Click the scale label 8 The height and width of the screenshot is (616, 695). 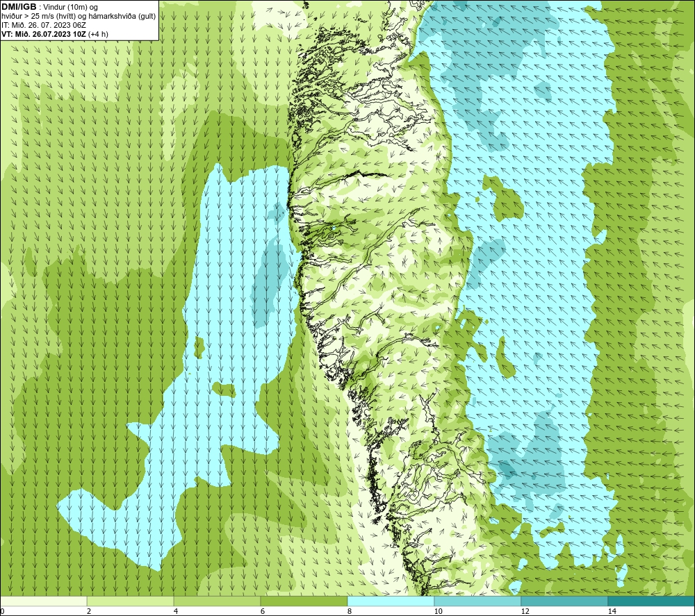click(350, 611)
